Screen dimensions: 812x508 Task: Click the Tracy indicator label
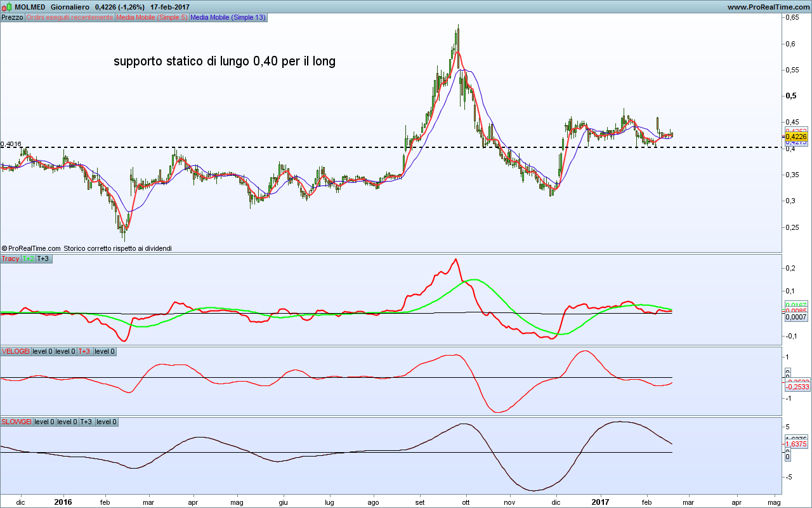(10, 258)
